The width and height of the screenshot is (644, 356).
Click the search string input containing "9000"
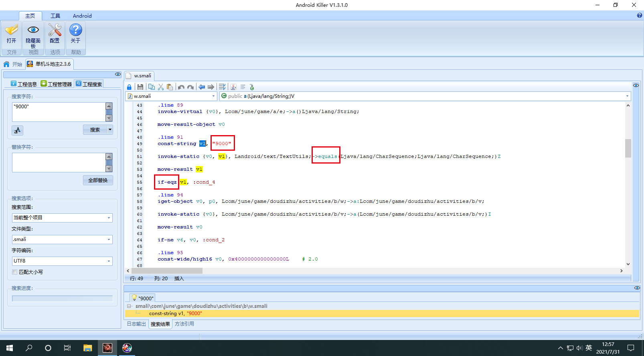[x=59, y=112]
